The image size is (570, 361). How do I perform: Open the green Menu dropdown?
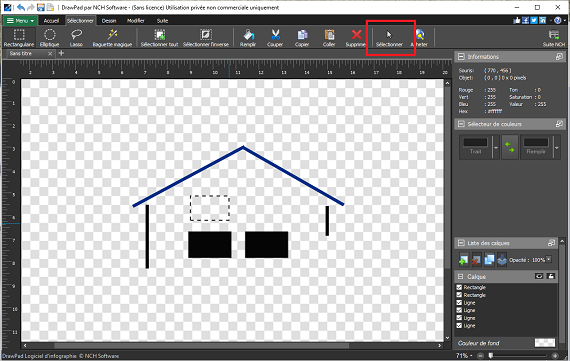(x=20, y=21)
